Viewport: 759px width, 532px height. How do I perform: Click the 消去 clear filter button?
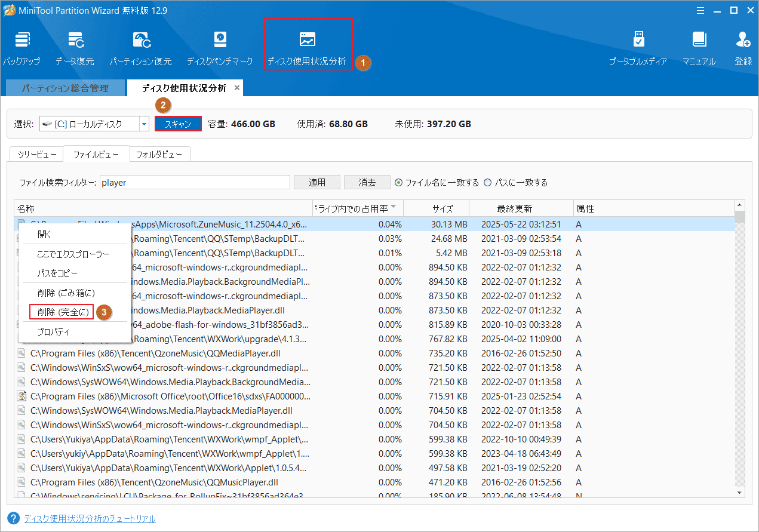pyautogui.click(x=367, y=182)
